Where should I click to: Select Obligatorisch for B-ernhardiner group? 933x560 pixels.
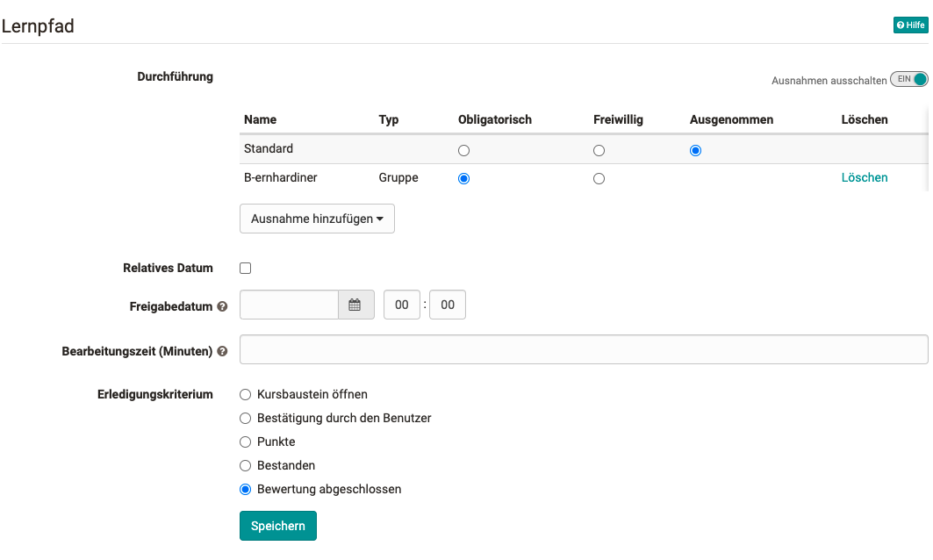[464, 178]
